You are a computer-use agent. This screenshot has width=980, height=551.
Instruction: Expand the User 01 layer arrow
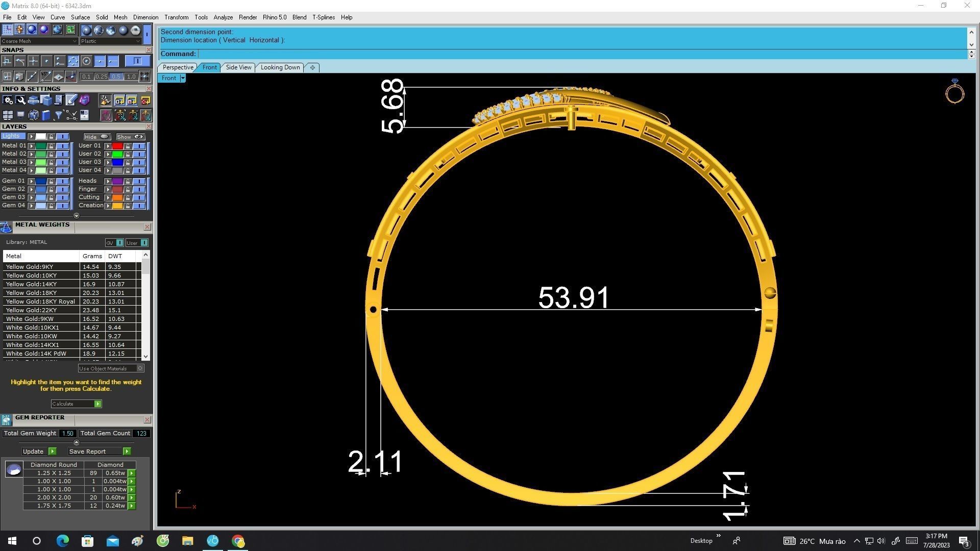point(108,146)
